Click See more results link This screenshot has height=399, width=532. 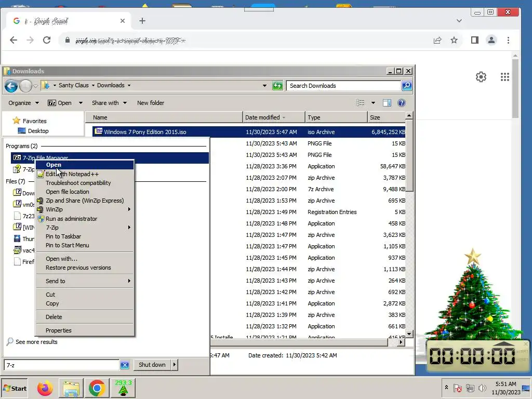click(x=36, y=342)
